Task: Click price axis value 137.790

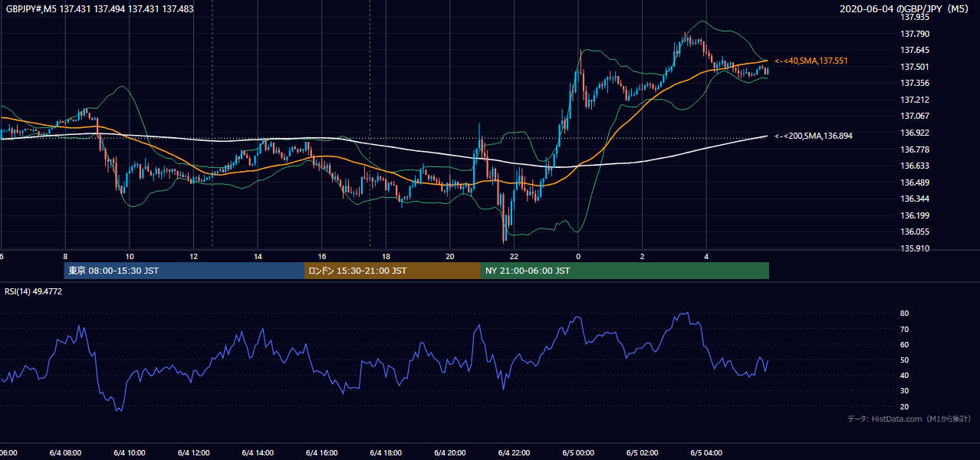Action: click(x=914, y=34)
